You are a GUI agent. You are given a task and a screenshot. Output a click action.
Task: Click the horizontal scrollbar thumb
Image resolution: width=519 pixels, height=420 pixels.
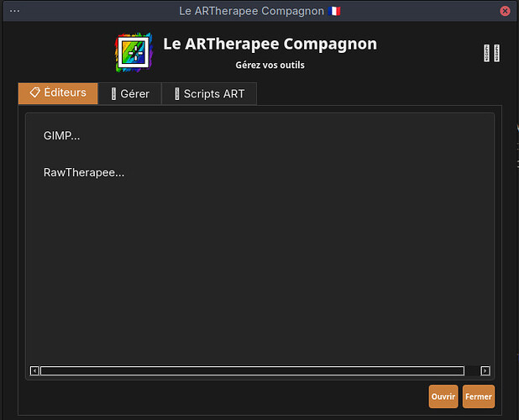pos(252,370)
